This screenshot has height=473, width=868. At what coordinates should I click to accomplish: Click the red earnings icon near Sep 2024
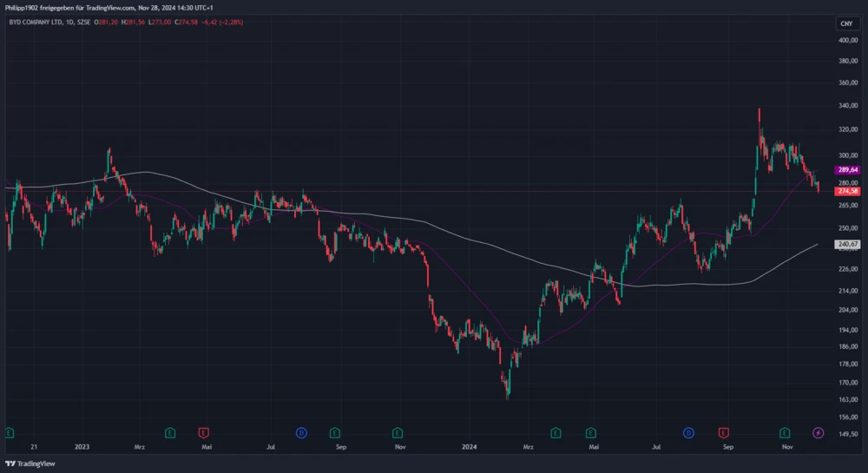tap(723, 432)
